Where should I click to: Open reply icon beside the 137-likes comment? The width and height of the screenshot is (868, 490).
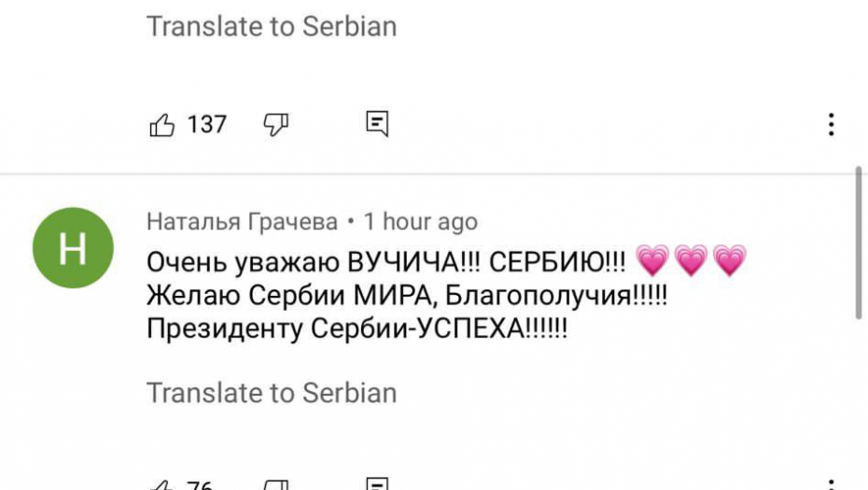[376, 124]
